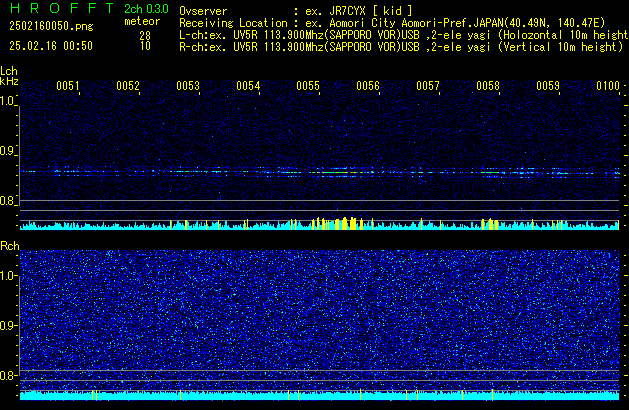Screen dimensions: 629x410
Task: Select the 0059 time marker
Action: coord(548,86)
